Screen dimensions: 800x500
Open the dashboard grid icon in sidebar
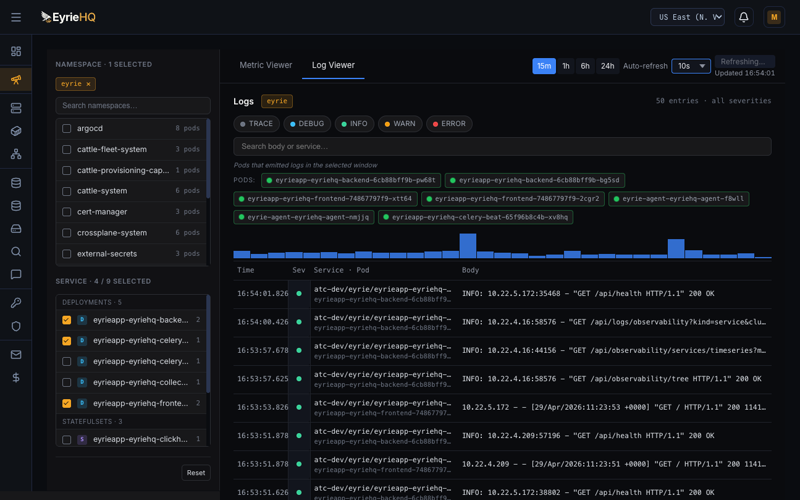16,51
